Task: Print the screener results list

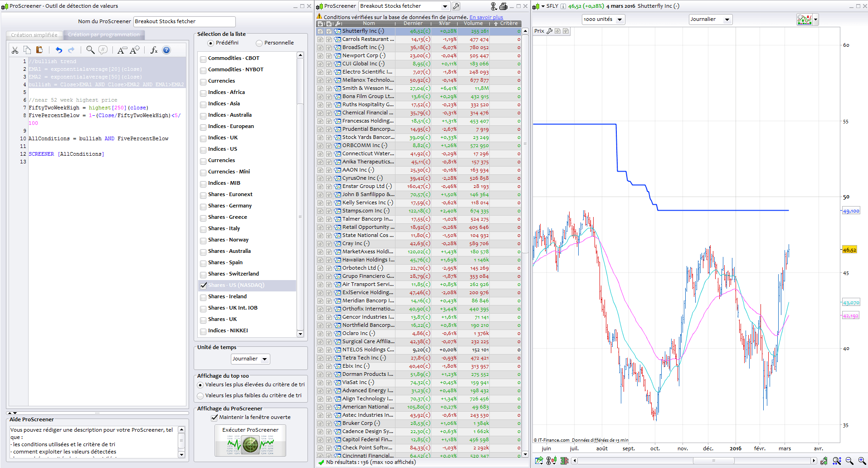Action: (x=503, y=6)
